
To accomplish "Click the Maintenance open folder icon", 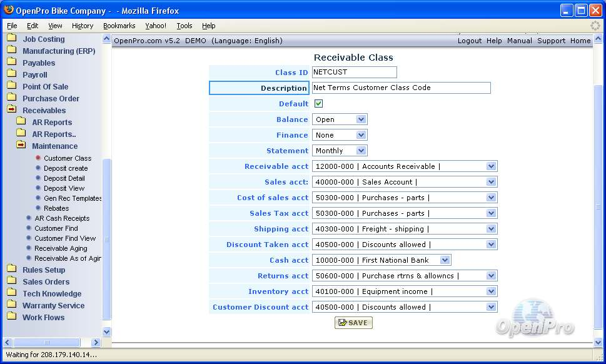I will pyautogui.click(x=21, y=146).
